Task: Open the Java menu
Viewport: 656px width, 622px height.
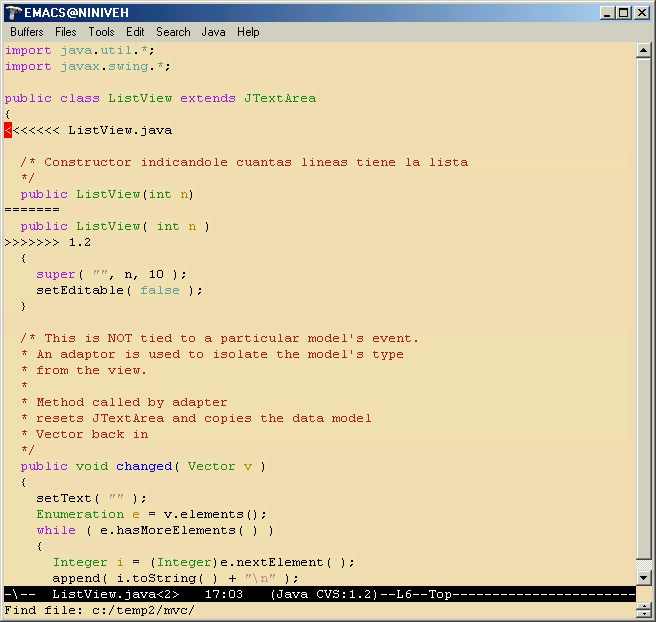Action: click(214, 32)
